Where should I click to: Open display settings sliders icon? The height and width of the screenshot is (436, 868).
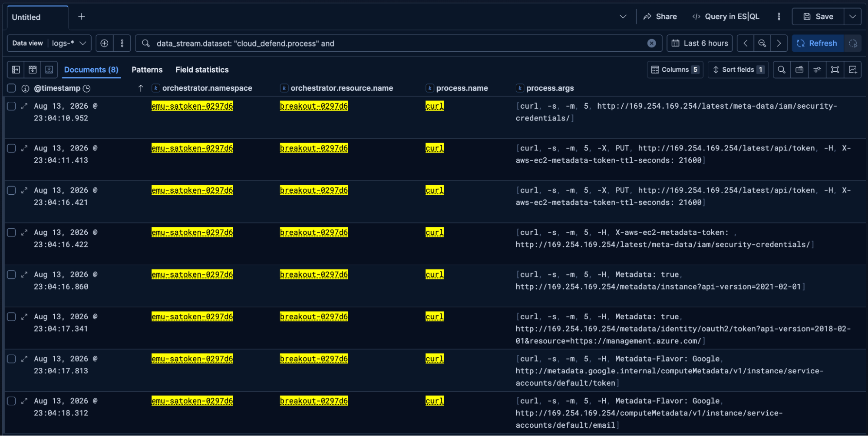(817, 70)
